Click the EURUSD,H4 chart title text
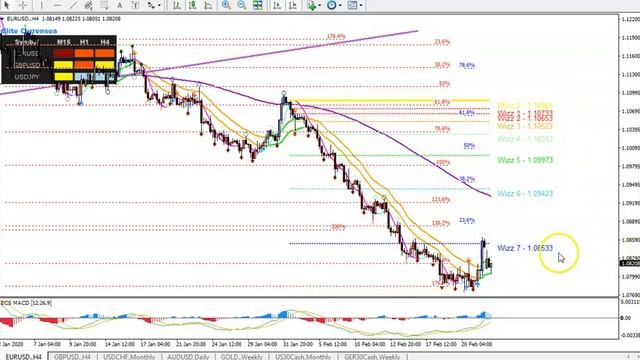Viewport: 640px width, 360px height. click(23, 19)
